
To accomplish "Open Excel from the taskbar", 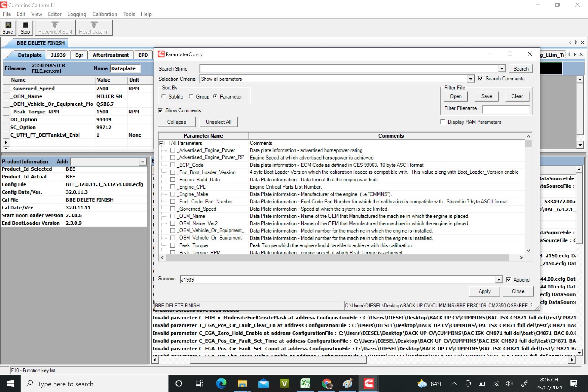I will click(x=305, y=383).
